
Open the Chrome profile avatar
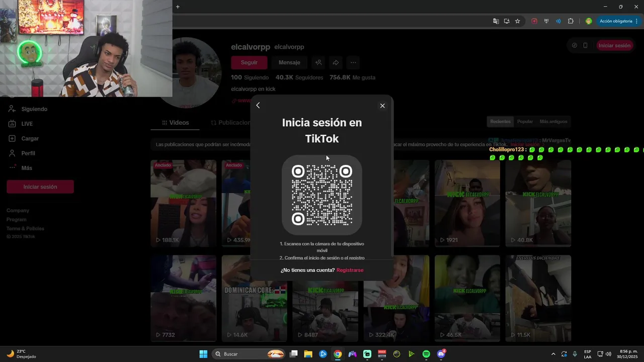(x=589, y=21)
